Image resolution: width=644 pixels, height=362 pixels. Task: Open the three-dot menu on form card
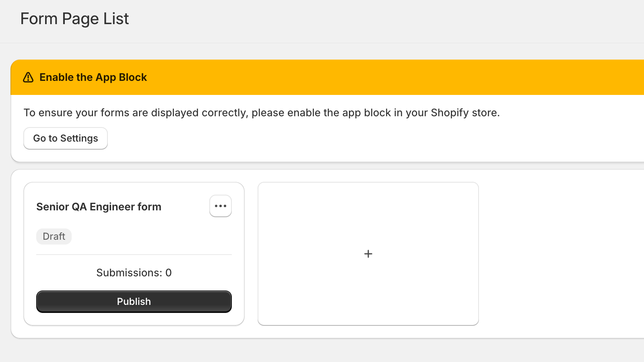pyautogui.click(x=221, y=206)
